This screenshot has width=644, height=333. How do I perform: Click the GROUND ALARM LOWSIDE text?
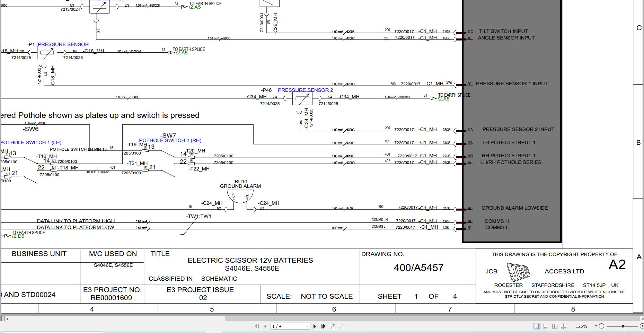coord(514,208)
